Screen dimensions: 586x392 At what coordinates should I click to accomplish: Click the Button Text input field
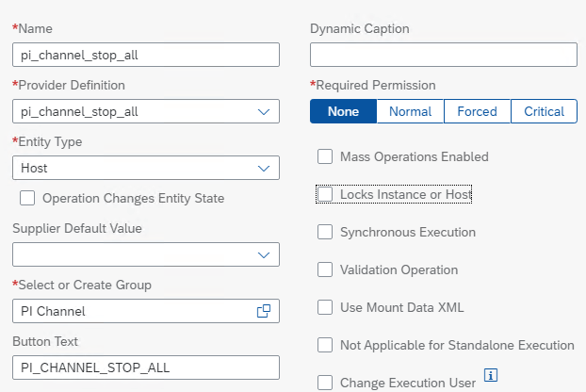(146, 367)
